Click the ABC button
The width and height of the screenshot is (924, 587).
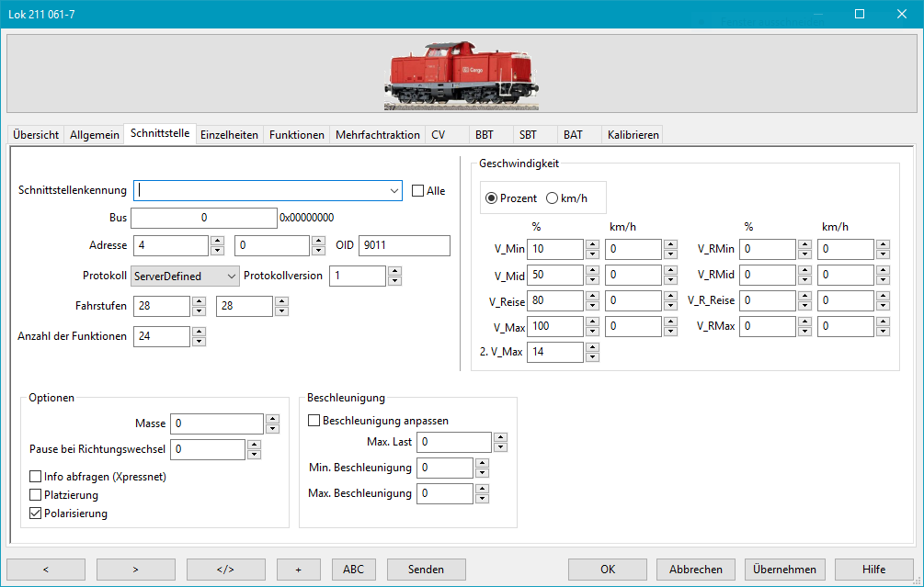[353, 570]
